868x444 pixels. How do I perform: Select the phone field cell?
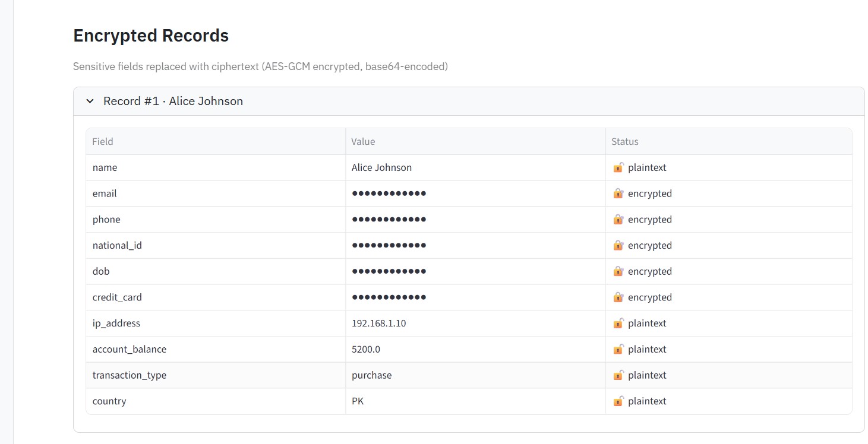pos(216,219)
